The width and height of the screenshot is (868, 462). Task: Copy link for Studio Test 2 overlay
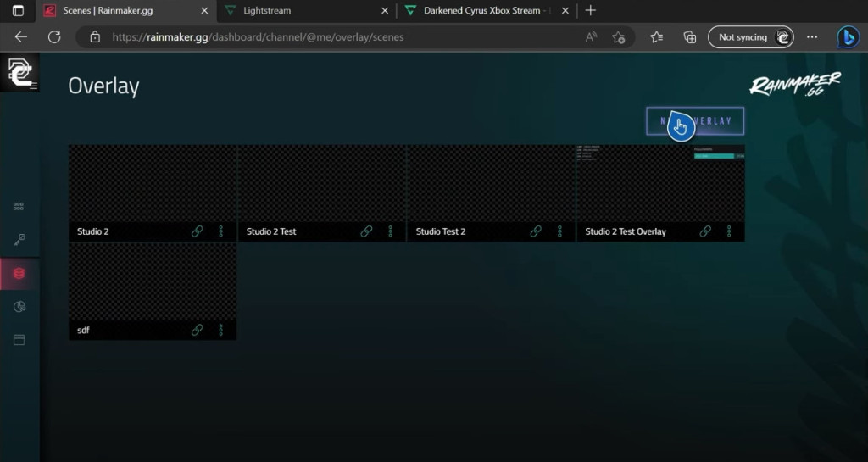(x=536, y=231)
